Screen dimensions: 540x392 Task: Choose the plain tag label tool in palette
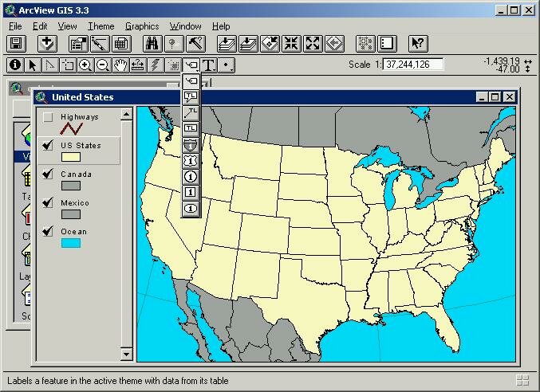(191, 81)
